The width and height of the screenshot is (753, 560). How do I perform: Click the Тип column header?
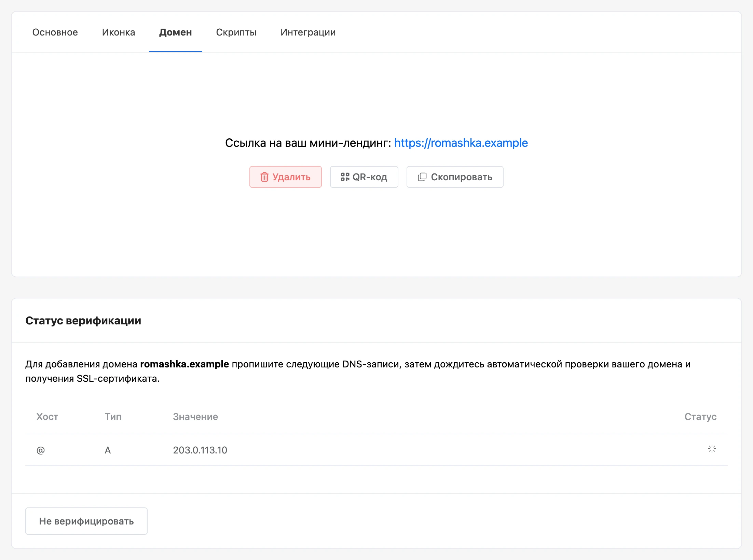(113, 417)
